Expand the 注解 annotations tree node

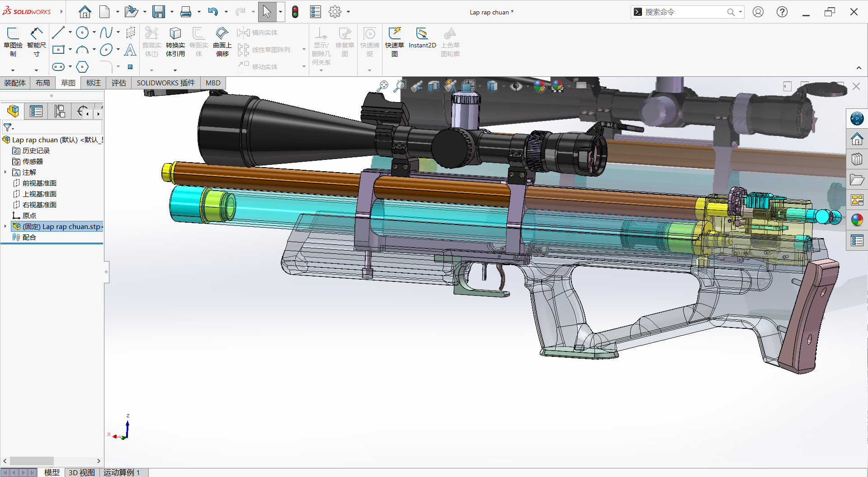pos(5,172)
